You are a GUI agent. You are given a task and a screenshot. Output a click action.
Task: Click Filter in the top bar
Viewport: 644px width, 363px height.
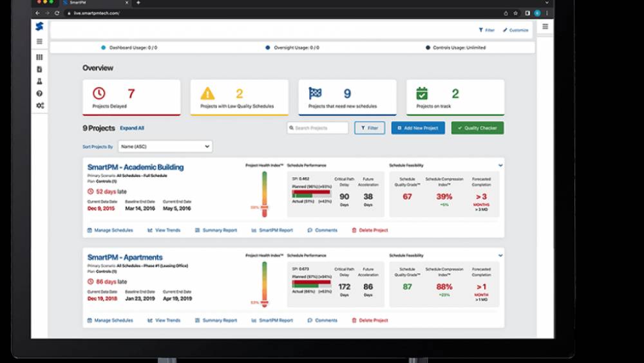(486, 30)
